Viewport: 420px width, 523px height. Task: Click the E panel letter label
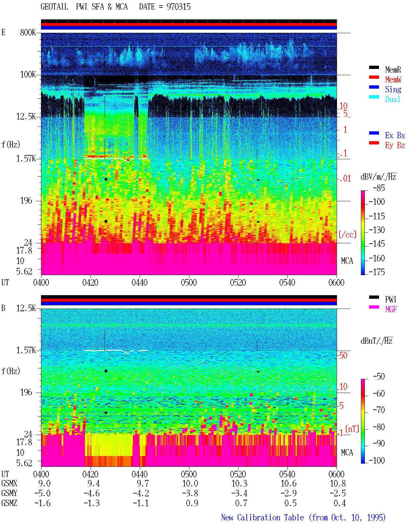(3, 33)
